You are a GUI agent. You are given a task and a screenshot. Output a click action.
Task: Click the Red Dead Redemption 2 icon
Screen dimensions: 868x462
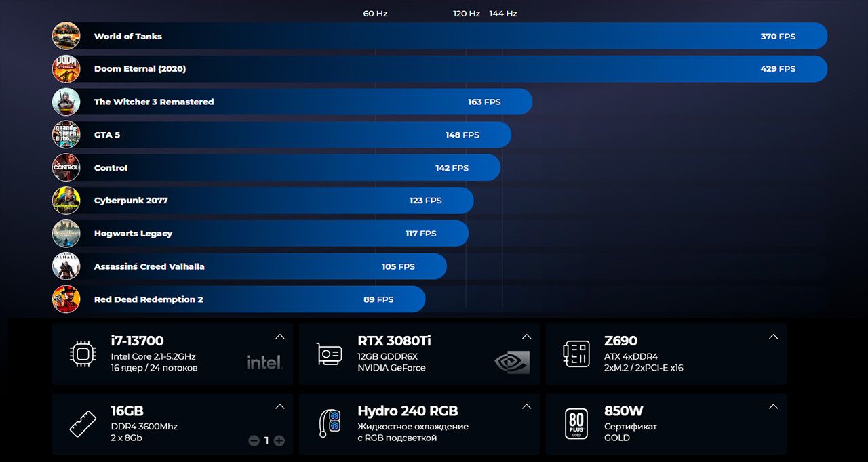click(x=66, y=299)
